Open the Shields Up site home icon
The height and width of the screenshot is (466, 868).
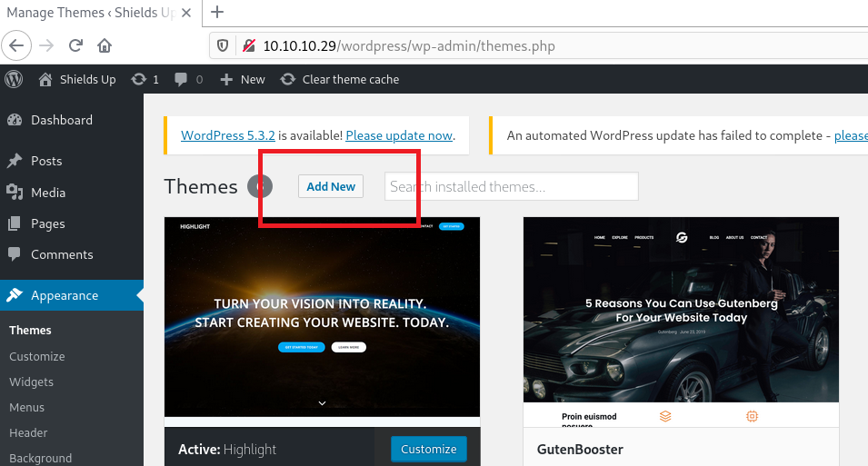(45, 79)
